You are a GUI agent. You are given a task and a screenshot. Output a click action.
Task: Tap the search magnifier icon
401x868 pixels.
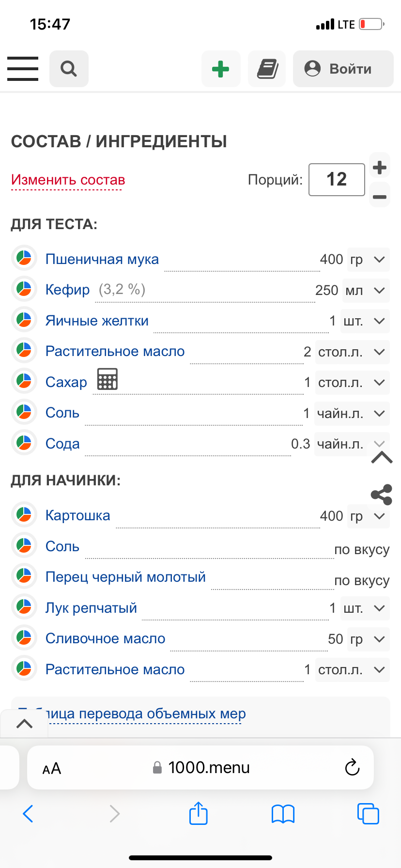69,69
